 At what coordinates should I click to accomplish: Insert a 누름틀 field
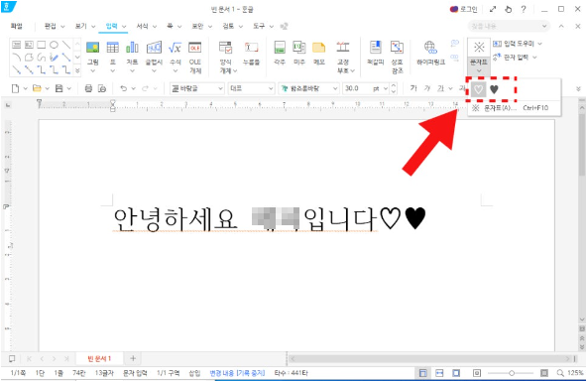[251, 48]
